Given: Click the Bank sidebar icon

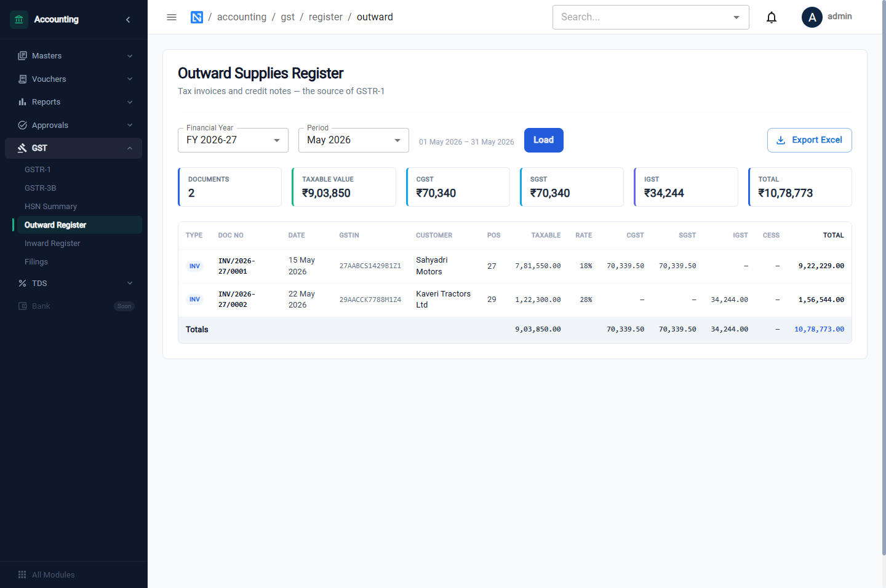Looking at the screenshot, I should click(x=22, y=306).
